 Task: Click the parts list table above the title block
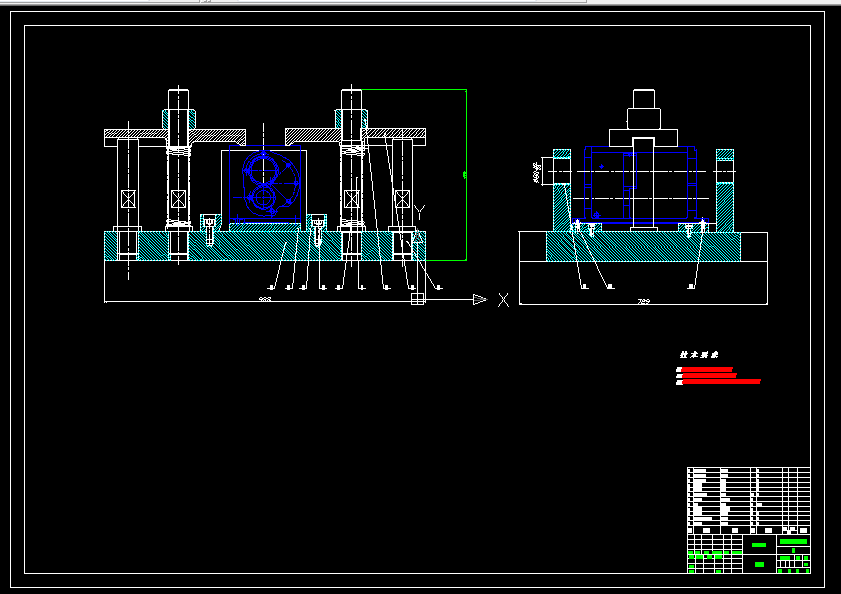[x=749, y=500]
